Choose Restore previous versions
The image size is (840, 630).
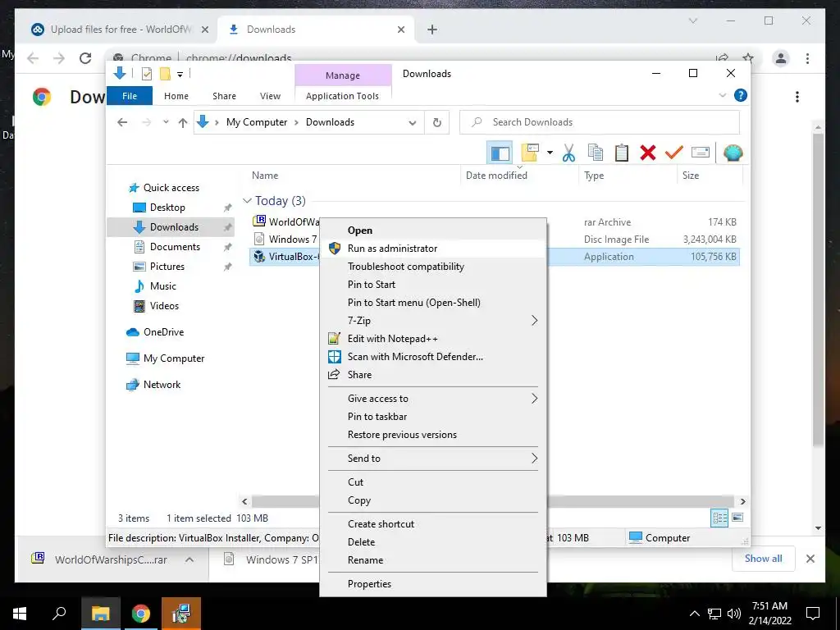tap(433, 435)
